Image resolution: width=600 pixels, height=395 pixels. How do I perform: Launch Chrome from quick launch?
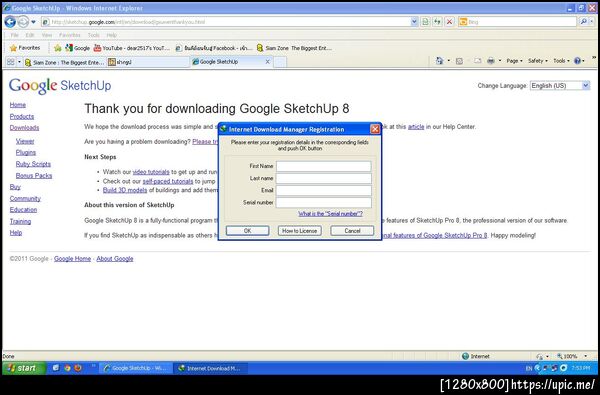pyautogui.click(x=67, y=368)
